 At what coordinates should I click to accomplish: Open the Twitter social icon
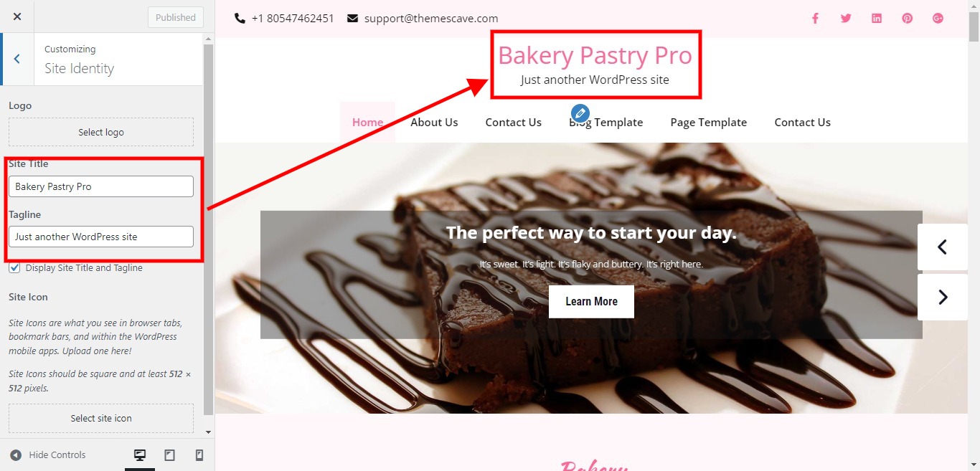(x=846, y=19)
